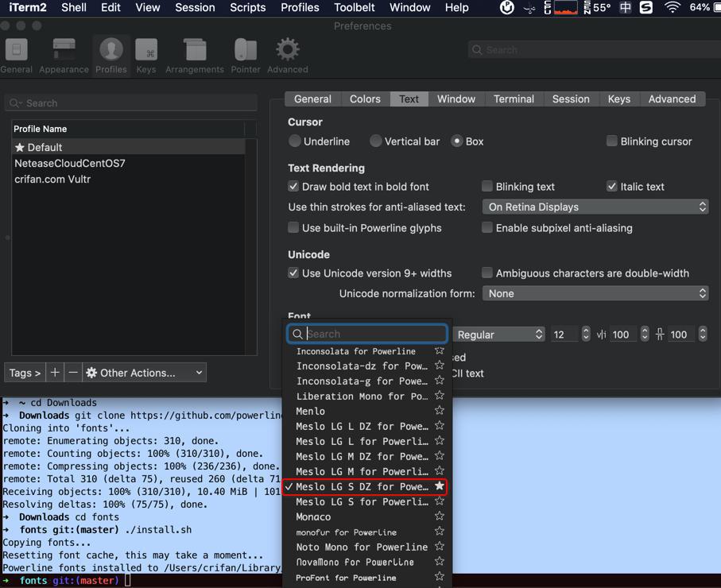
Task: Star the Meslo LG L DZ font
Action: 440,426
